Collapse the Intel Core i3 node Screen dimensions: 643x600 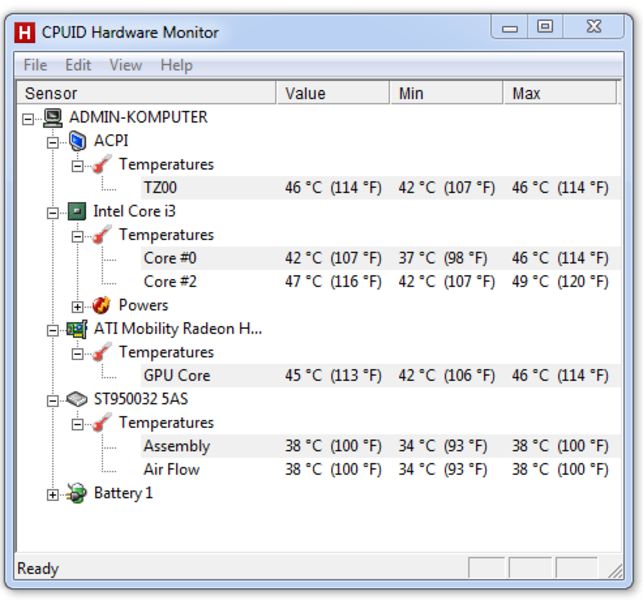(52, 213)
